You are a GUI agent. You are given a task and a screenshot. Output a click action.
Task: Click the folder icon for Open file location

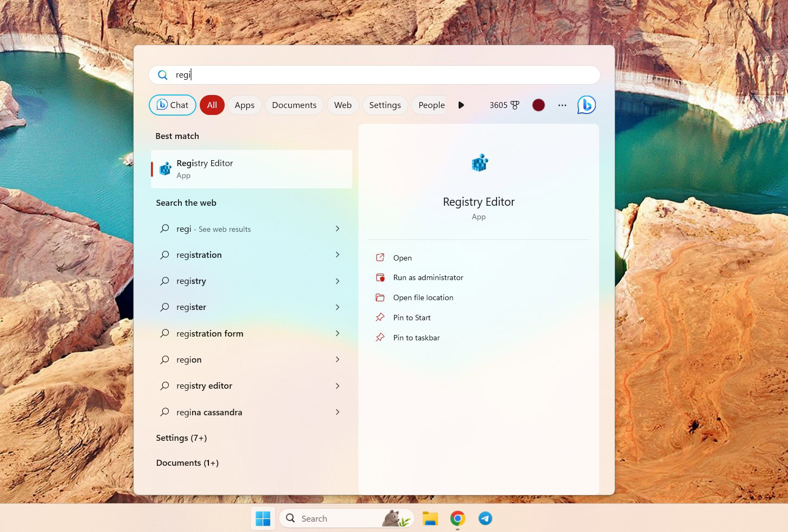point(380,297)
